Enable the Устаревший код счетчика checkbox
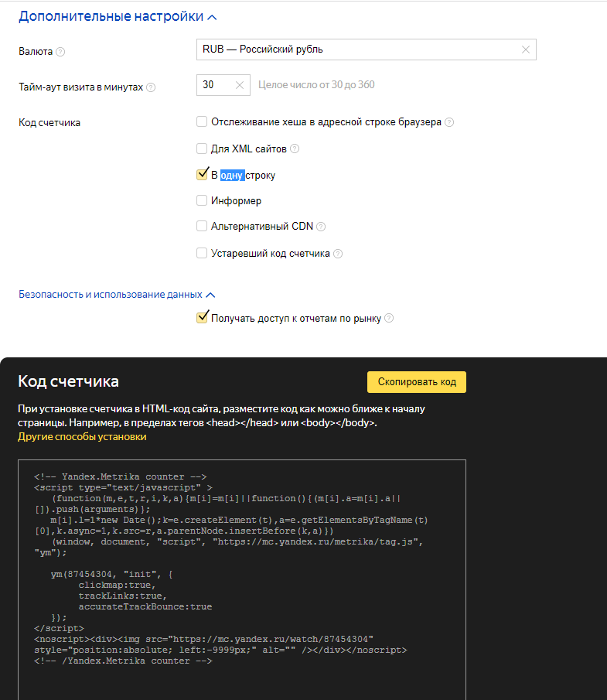The image size is (607, 700). pos(202,253)
